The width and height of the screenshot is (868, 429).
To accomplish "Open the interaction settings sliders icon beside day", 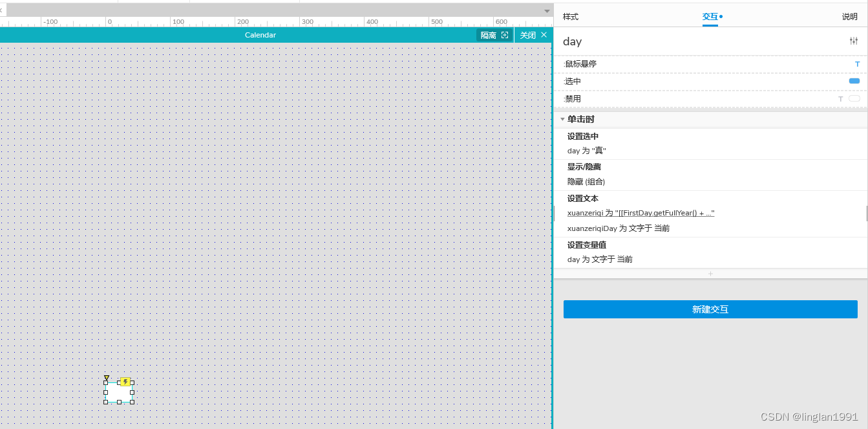I will tap(853, 40).
